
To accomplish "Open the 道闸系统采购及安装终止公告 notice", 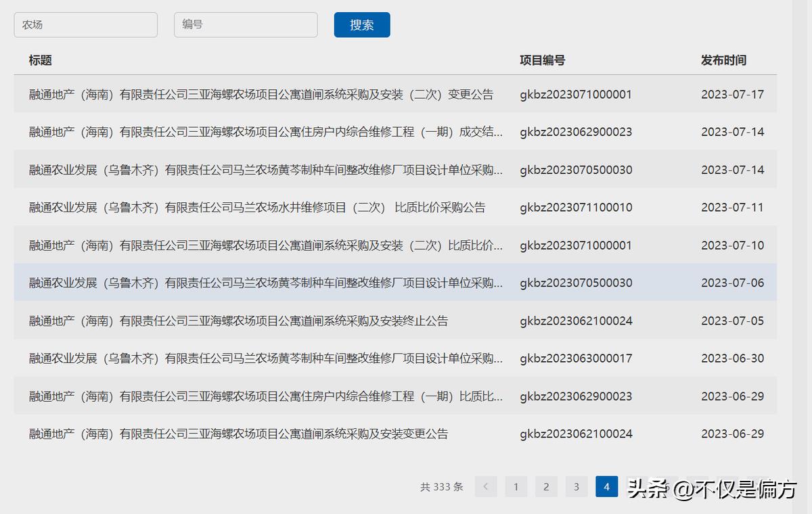I will (238, 321).
